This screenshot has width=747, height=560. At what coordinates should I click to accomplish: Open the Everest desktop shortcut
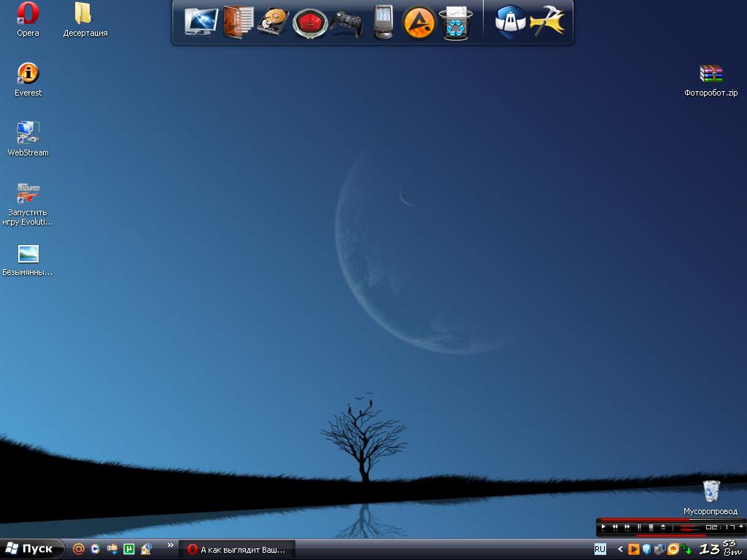pyautogui.click(x=28, y=74)
